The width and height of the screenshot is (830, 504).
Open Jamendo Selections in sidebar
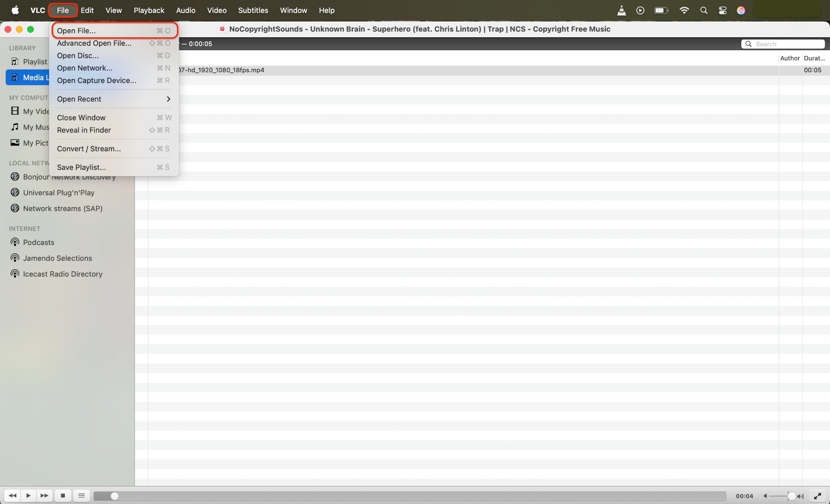[x=58, y=258]
